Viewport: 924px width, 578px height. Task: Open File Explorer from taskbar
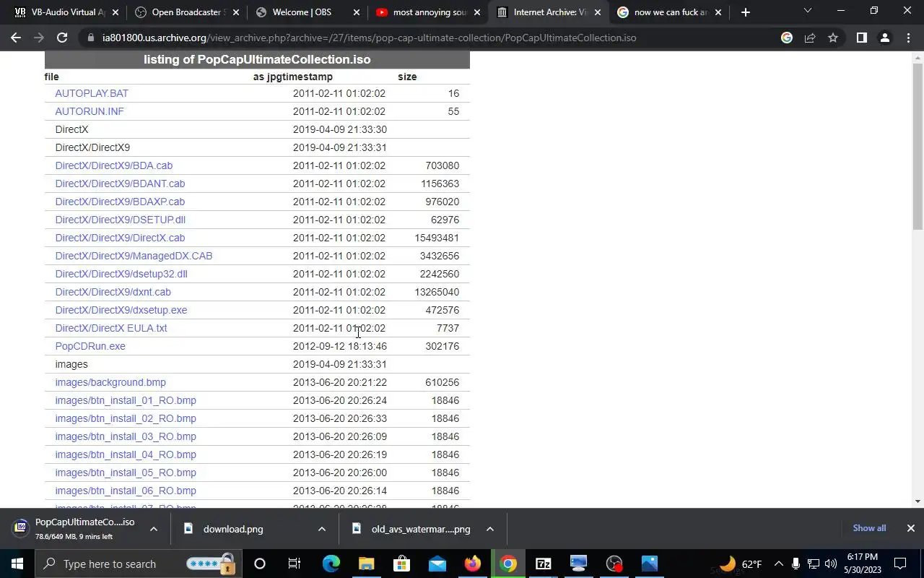click(366, 564)
